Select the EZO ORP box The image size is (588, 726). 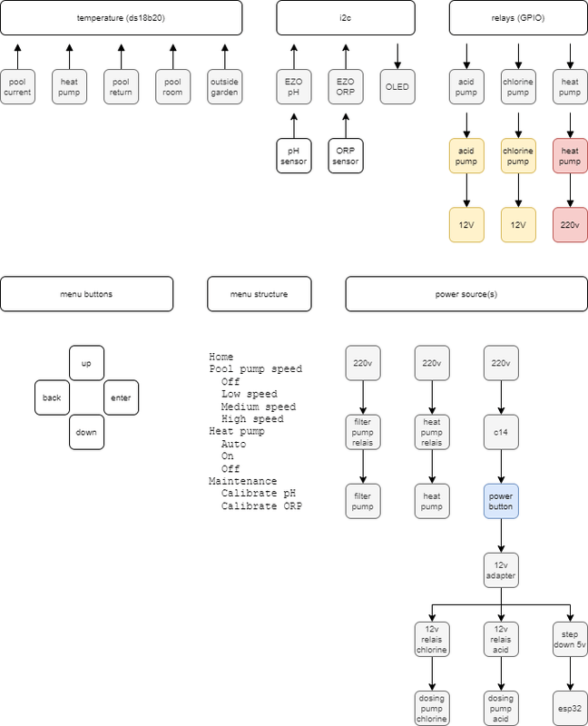(346, 86)
